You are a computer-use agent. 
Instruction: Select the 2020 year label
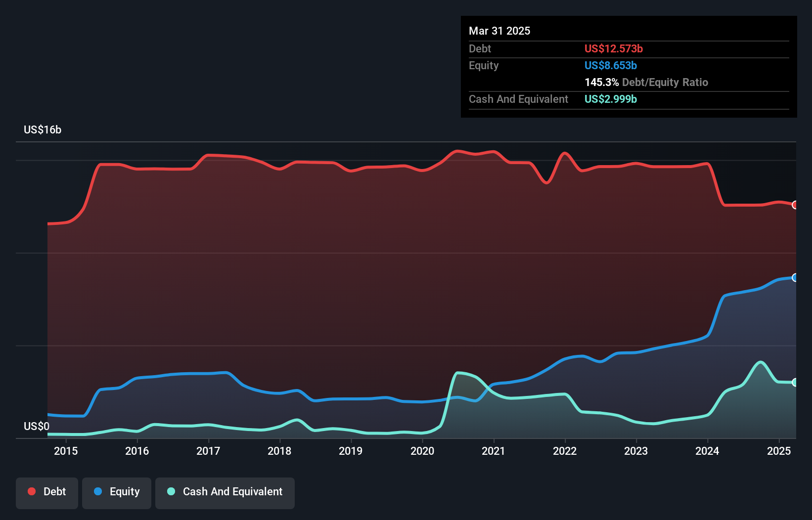click(422, 451)
